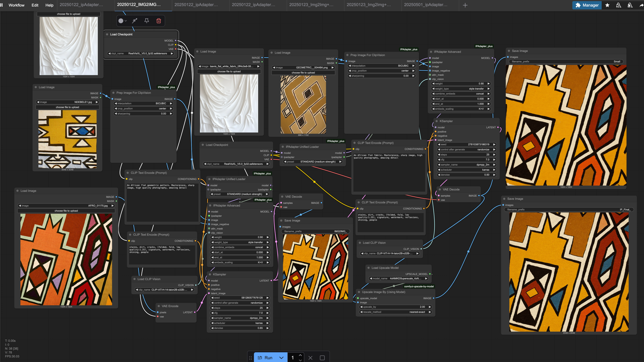Click the filename_prefix IP_Final input field

[569, 209]
